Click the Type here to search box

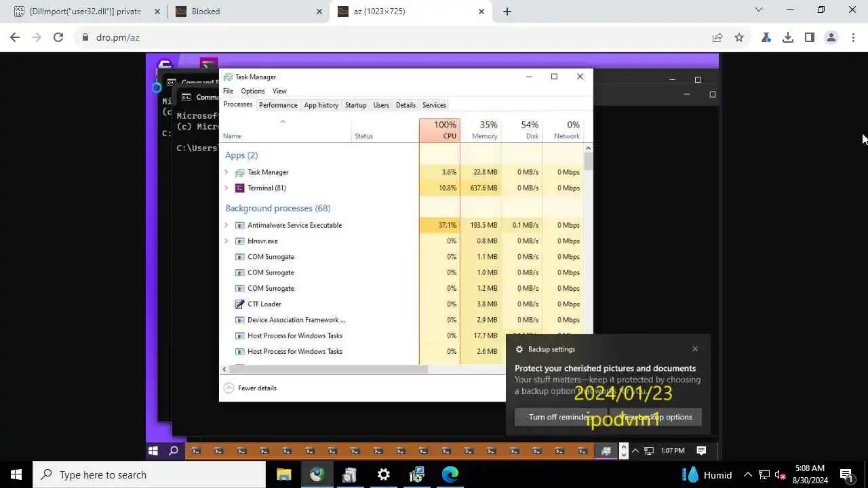(149, 474)
